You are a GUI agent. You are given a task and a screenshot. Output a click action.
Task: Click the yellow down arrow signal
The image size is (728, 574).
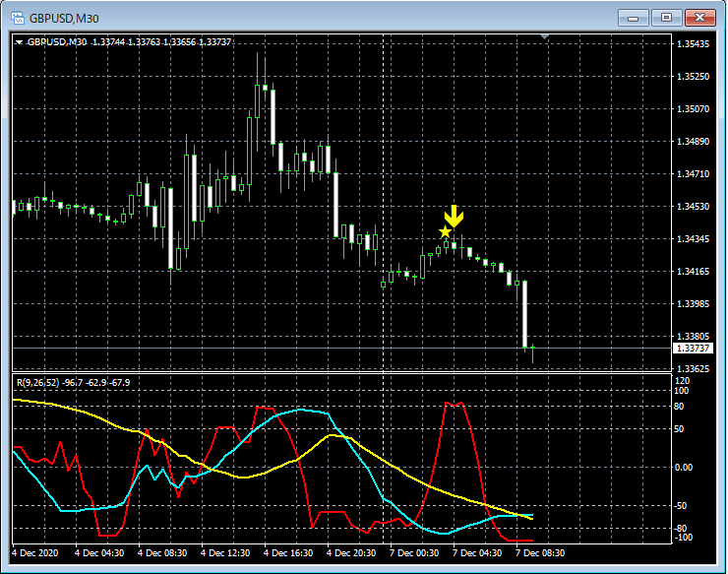(x=453, y=216)
